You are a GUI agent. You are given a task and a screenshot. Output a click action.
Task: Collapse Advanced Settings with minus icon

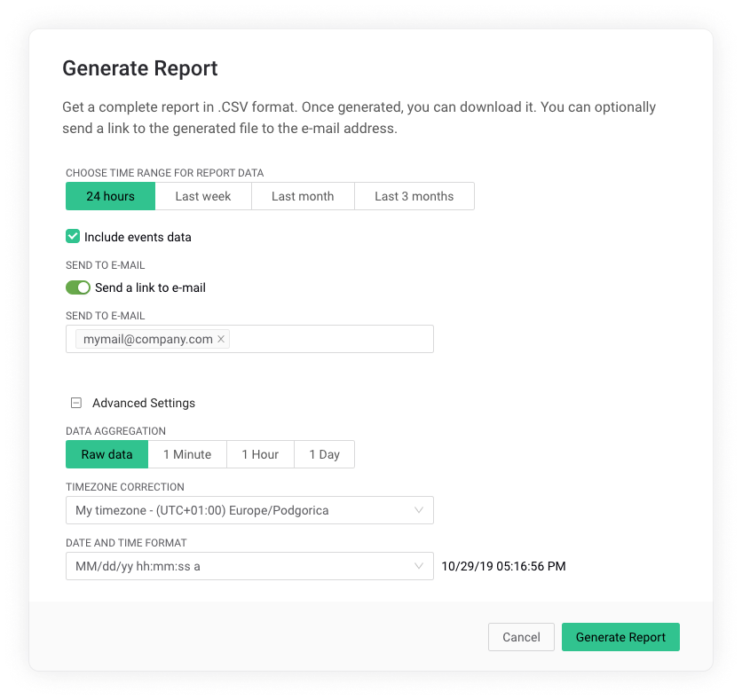click(76, 403)
